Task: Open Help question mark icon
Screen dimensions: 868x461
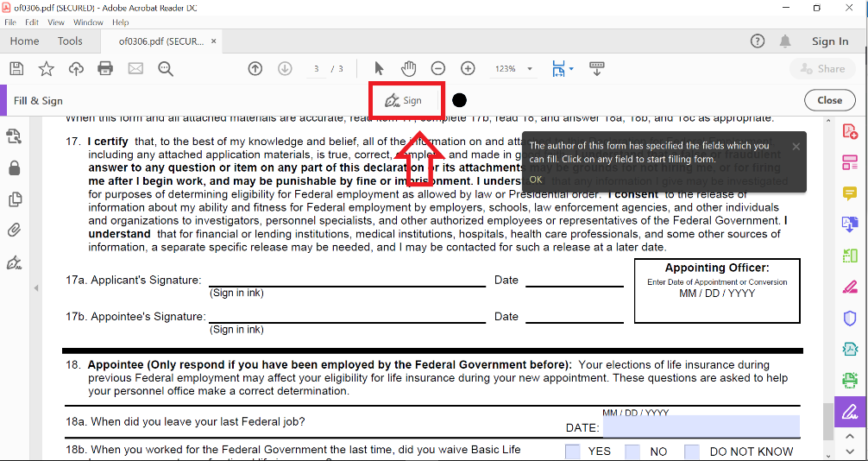Action: pos(758,41)
